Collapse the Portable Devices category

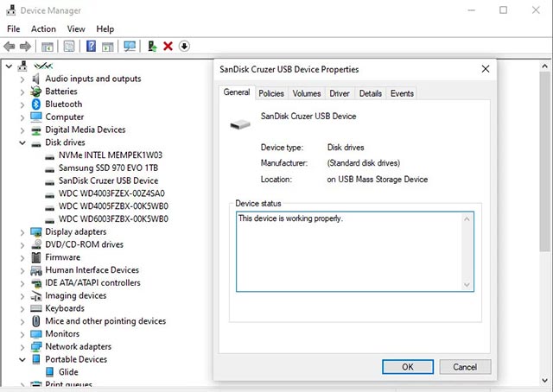(x=22, y=359)
